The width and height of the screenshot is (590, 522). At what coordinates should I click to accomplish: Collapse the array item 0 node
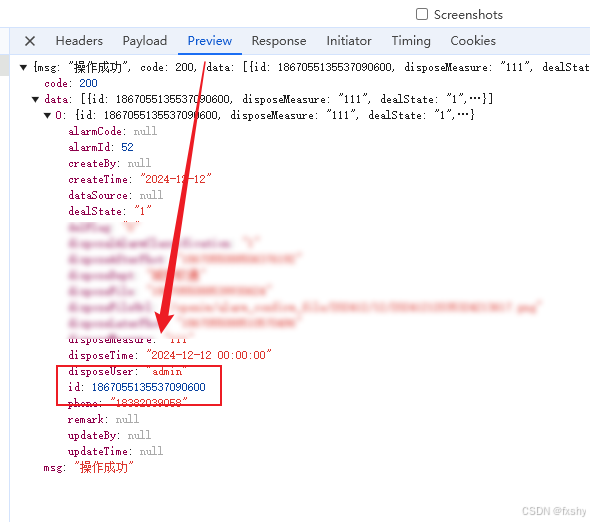(x=47, y=116)
